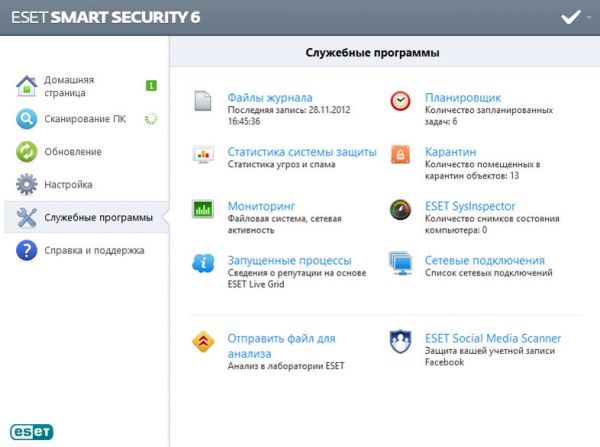
Task: Click the ESET Social Media Scanner shield icon
Action: pyautogui.click(x=400, y=342)
